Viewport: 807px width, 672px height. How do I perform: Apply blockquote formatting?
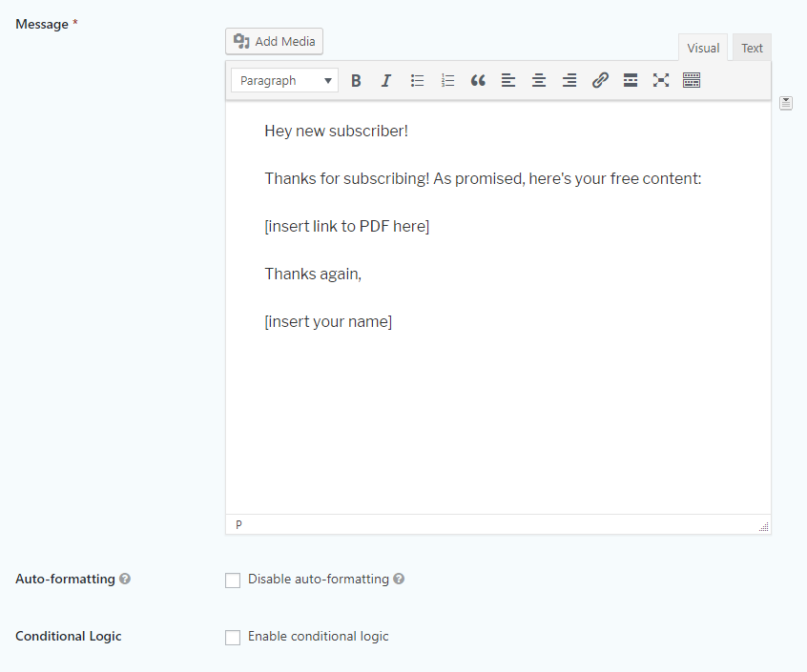point(478,81)
